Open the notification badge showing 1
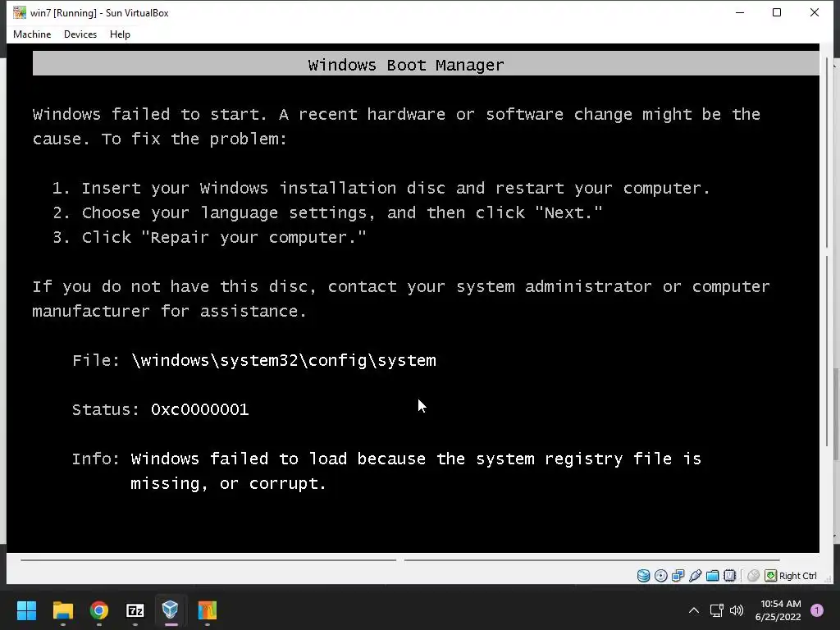 tap(817, 610)
